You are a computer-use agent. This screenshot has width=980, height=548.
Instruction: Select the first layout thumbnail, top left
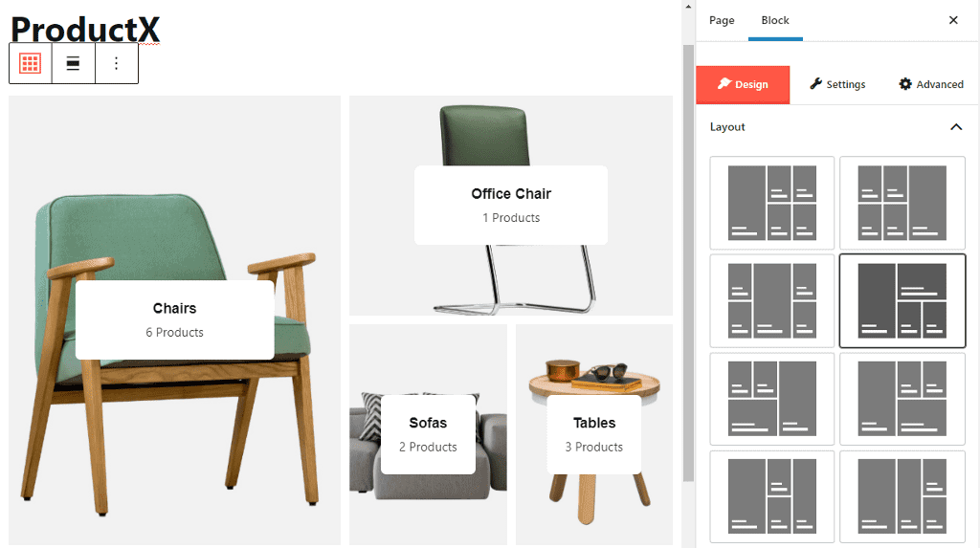(771, 203)
